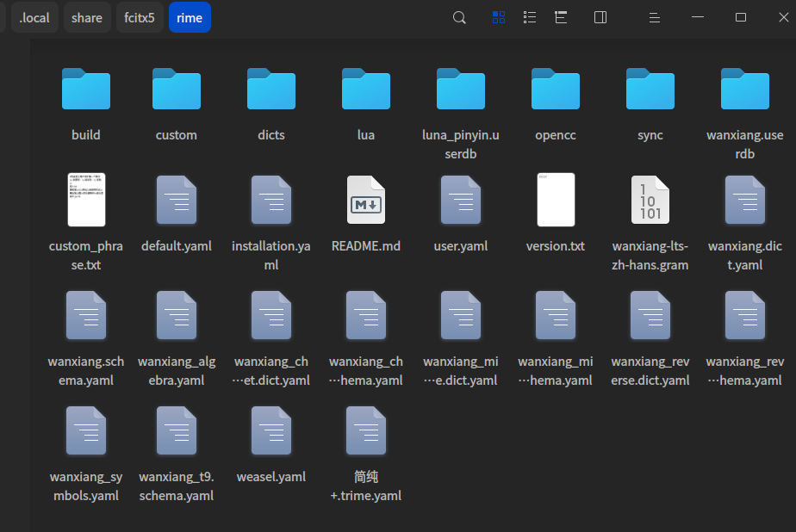Select the version.txt file

coord(556,201)
